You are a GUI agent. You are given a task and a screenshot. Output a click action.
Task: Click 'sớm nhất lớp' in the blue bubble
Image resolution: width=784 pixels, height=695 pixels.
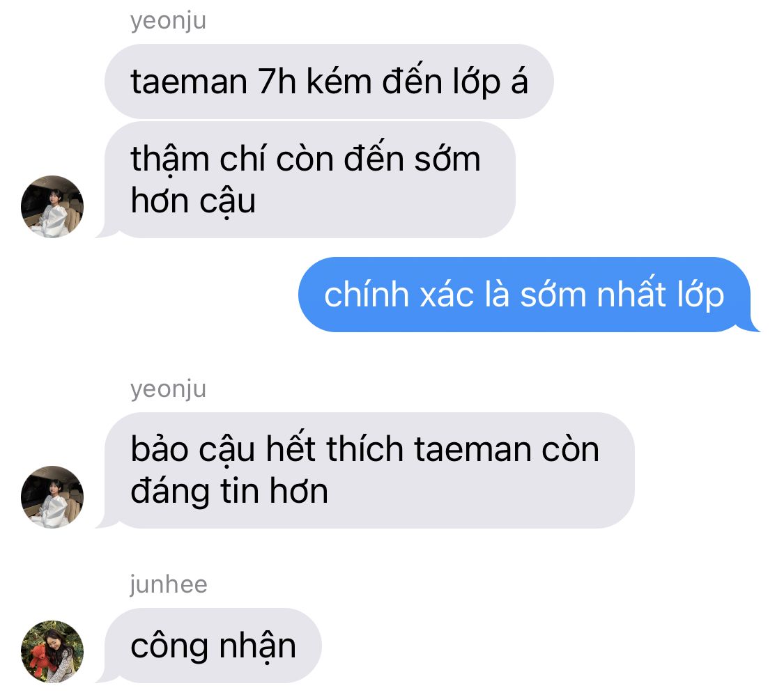tap(622, 295)
